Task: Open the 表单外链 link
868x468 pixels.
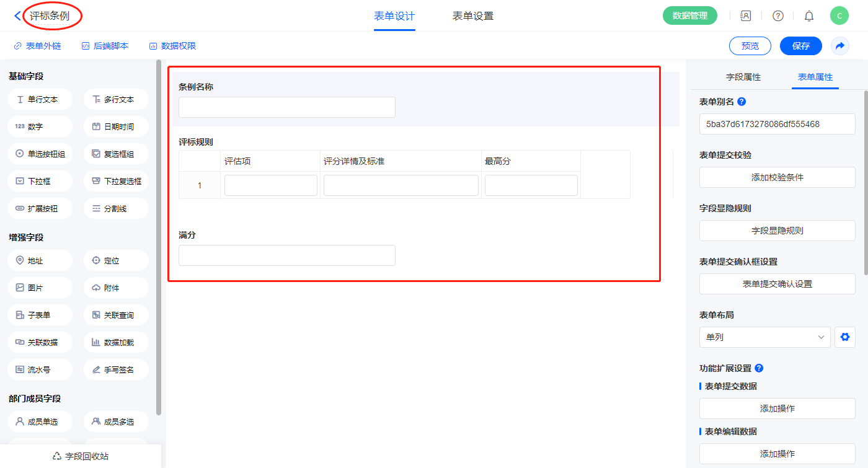Action: click(x=37, y=46)
